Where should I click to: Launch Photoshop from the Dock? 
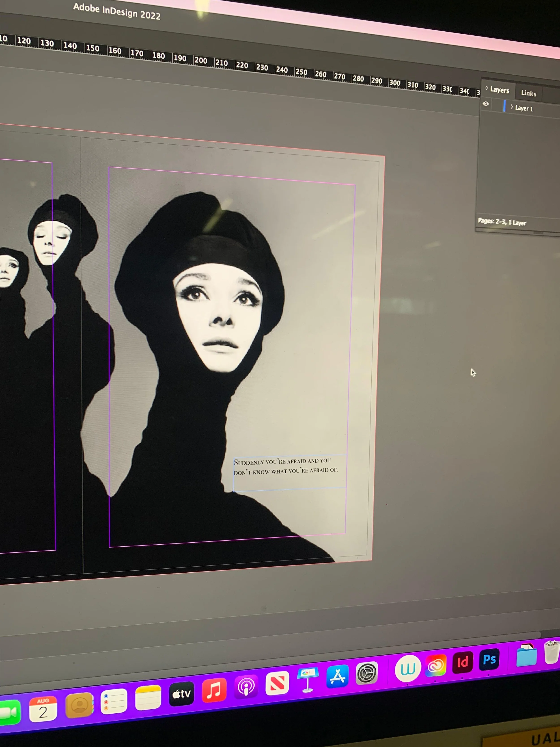[489, 659]
